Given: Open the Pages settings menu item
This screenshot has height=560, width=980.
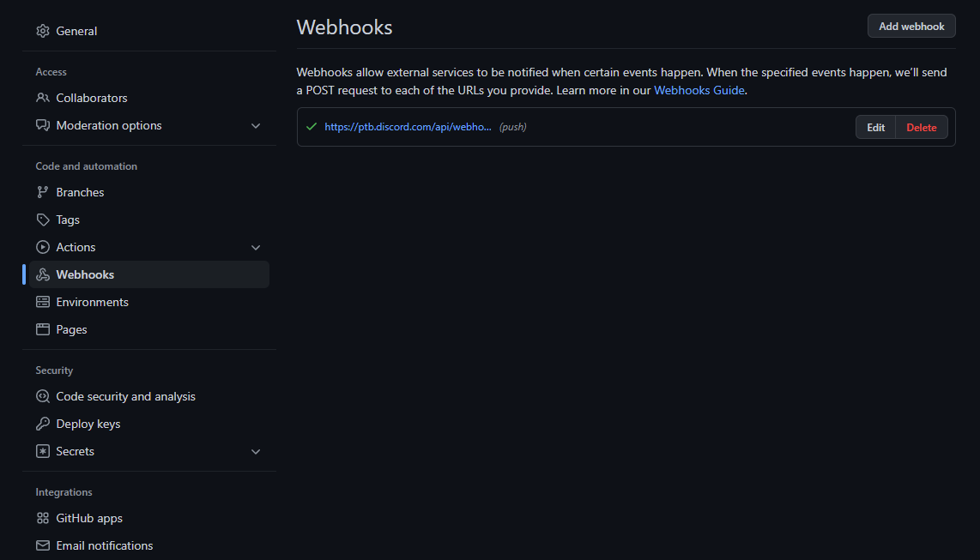Looking at the screenshot, I should tap(71, 329).
